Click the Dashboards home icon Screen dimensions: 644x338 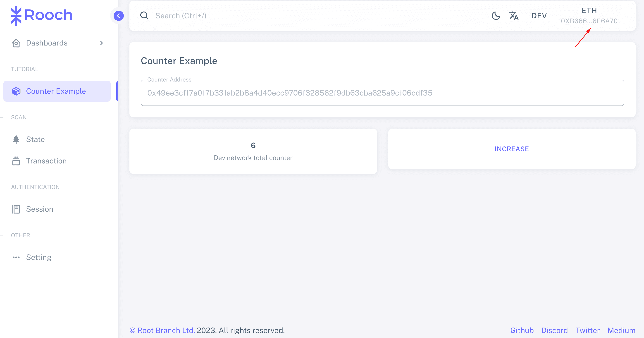pos(16,43)
